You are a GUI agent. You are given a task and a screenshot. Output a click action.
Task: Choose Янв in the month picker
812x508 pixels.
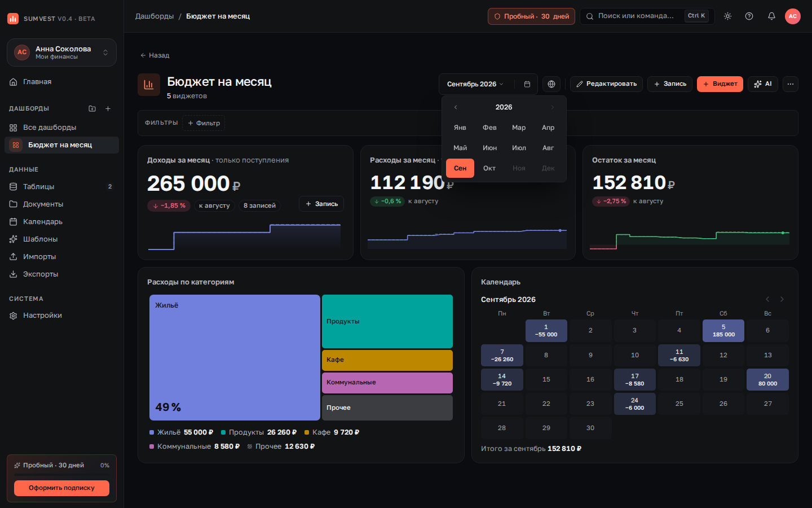coord(460,128)
